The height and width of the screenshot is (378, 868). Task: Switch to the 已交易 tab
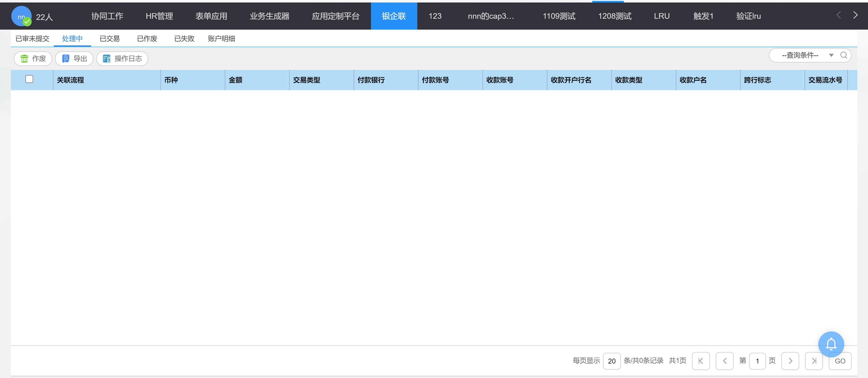[109, 39]
